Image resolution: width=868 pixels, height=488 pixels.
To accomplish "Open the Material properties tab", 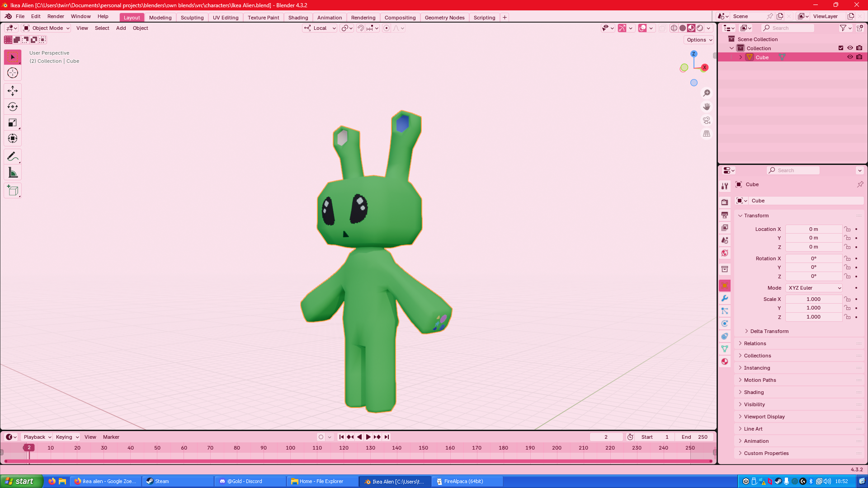I will click(x=725, y=361).
